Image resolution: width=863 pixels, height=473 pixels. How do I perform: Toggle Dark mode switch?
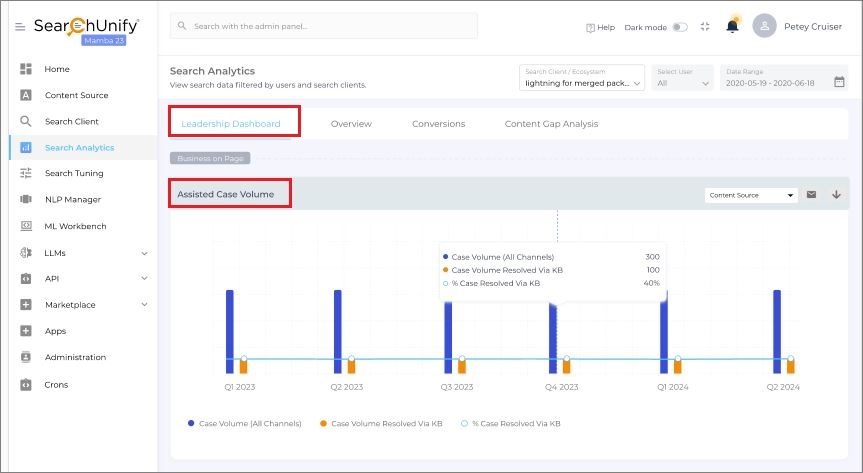click(680, 27)
